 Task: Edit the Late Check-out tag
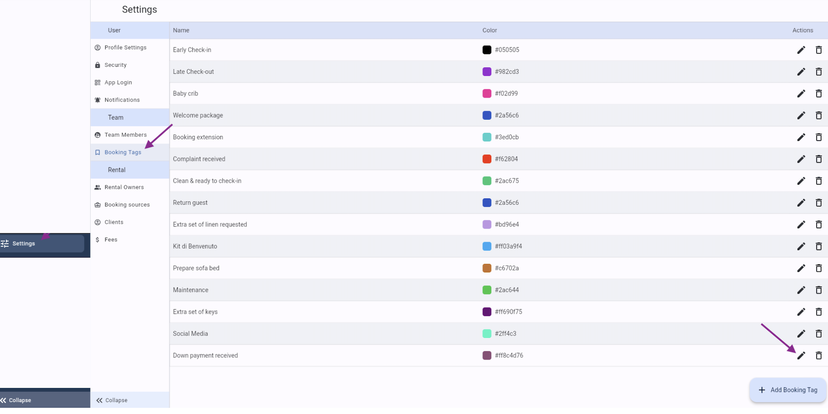[801, 72]
